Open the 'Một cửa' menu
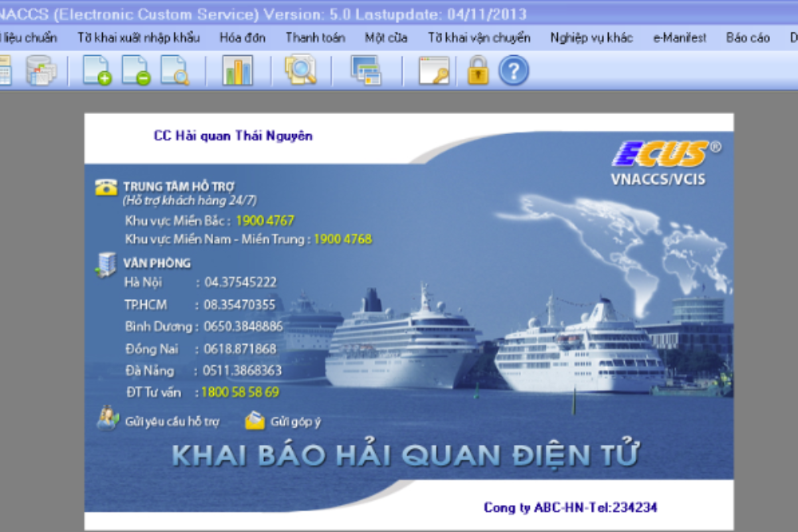The height and width of the screenshot is (532, 798). pos(386,37)
